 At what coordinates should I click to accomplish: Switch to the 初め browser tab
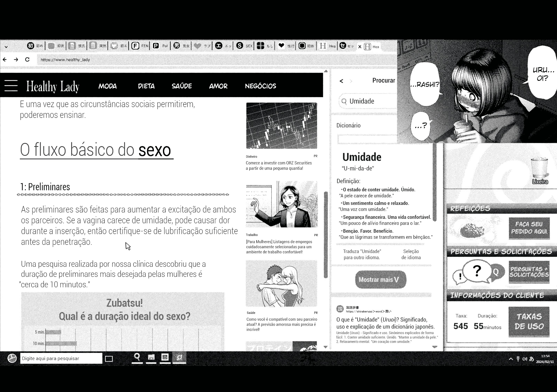pyautogui.click(x=35, y=46)
